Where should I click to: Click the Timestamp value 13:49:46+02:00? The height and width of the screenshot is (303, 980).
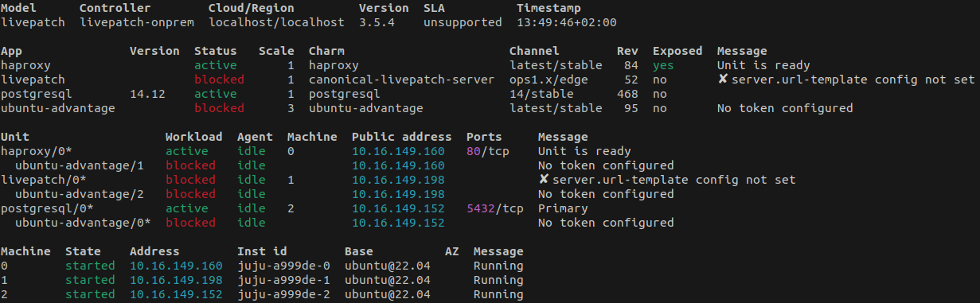tap(566, 22)
